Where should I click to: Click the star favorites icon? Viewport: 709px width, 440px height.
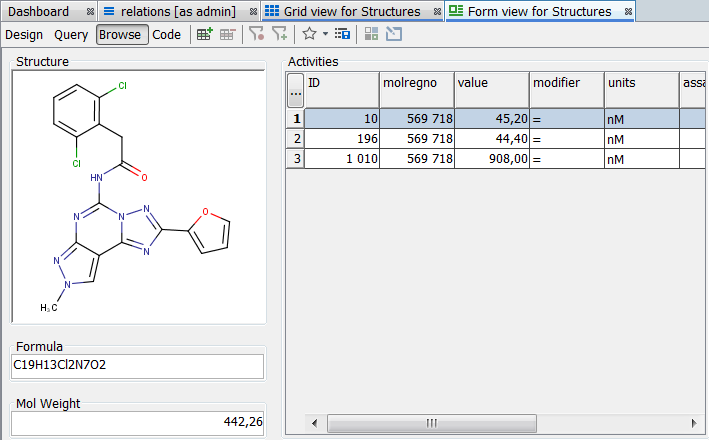point(309,34)
